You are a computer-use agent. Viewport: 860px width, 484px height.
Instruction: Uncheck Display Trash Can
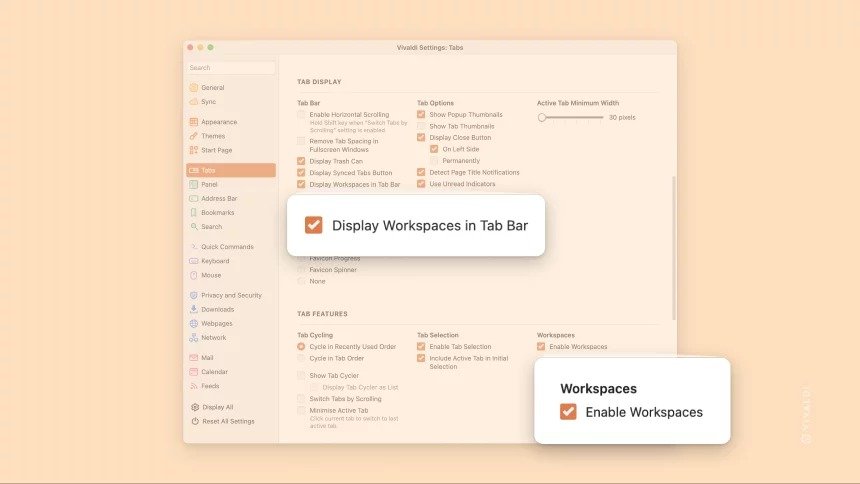[x=301, y=161]
